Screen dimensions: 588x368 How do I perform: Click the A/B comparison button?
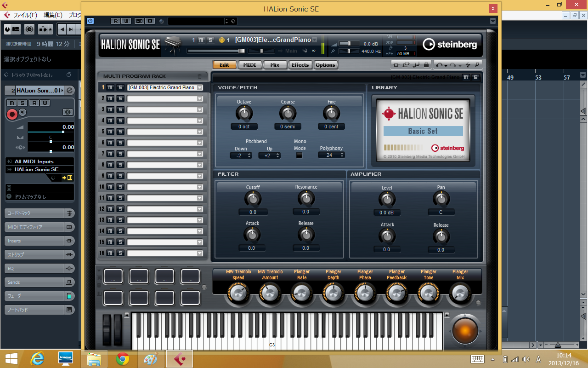pos(139,21)
